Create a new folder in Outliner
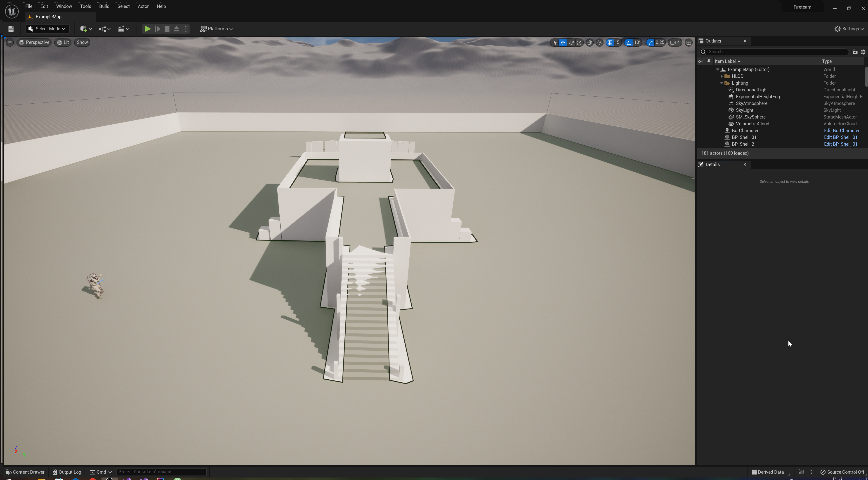 [x=855, y=52]
